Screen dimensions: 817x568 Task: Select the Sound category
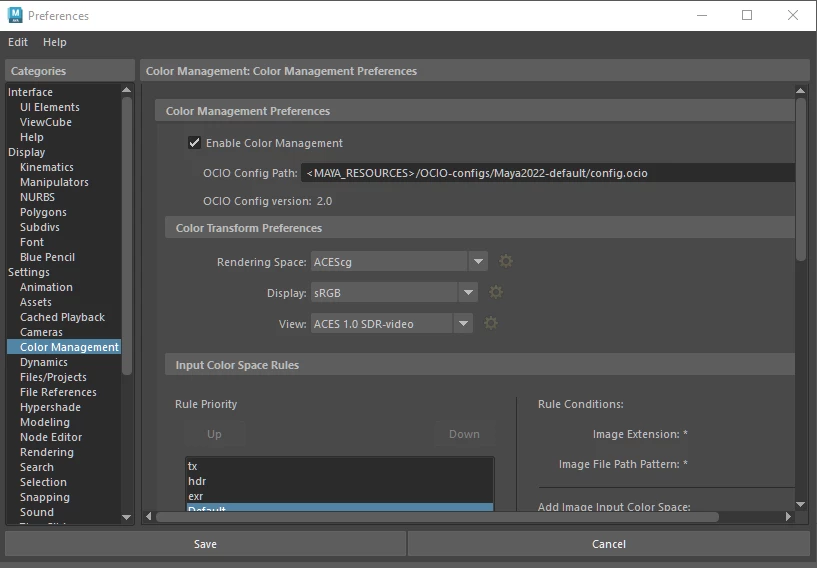pos(37,512)
